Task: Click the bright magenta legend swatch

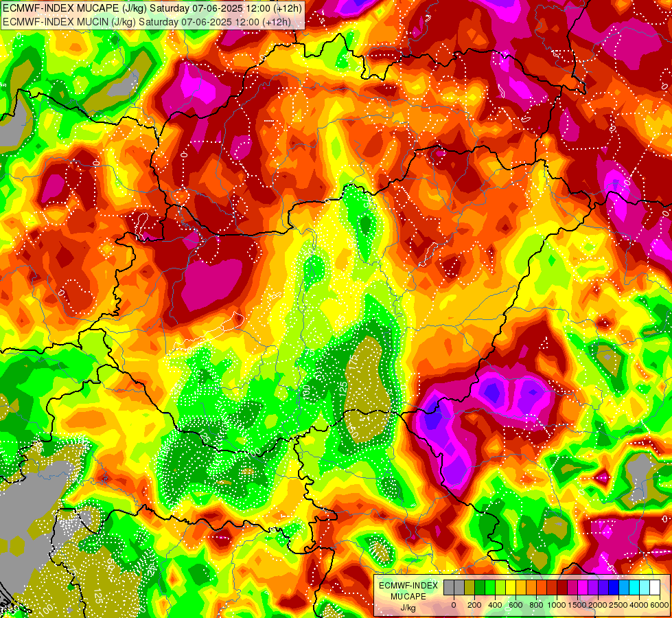Action: click(583, 587)
